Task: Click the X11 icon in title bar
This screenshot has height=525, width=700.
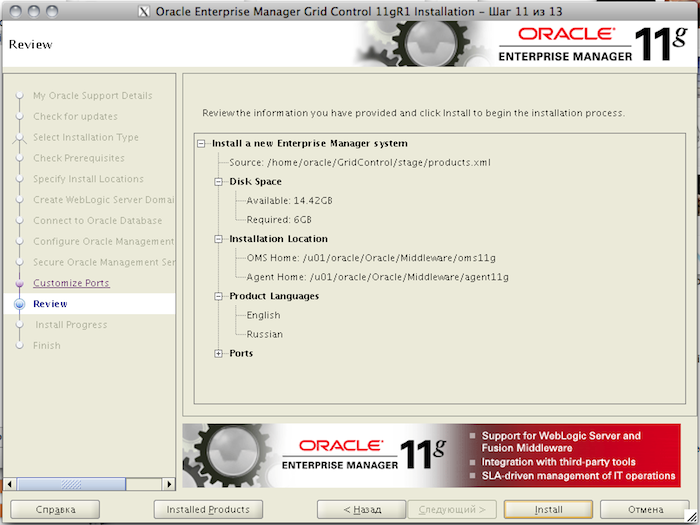Action: point(144,11)
